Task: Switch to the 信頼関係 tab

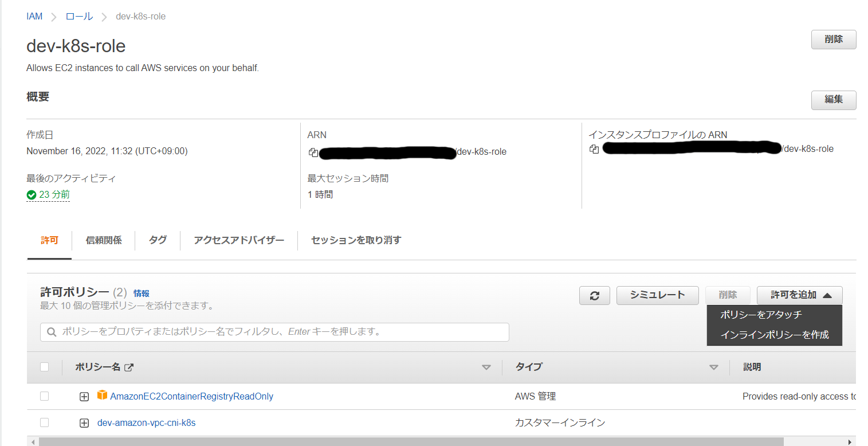Action: click(104, 240)
